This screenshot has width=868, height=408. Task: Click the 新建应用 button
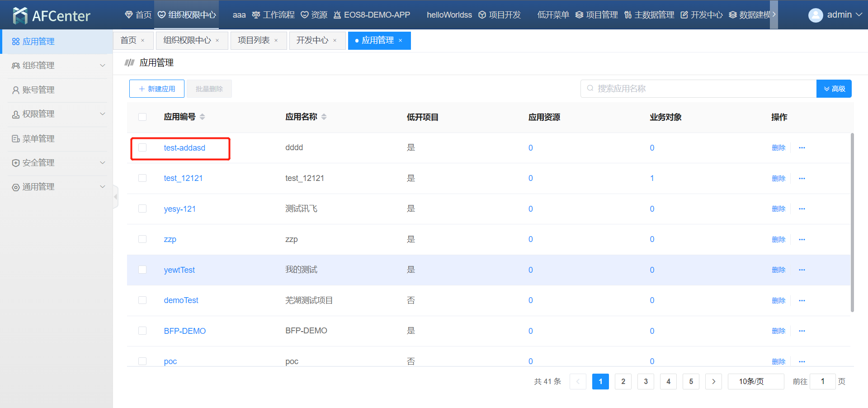156,89
